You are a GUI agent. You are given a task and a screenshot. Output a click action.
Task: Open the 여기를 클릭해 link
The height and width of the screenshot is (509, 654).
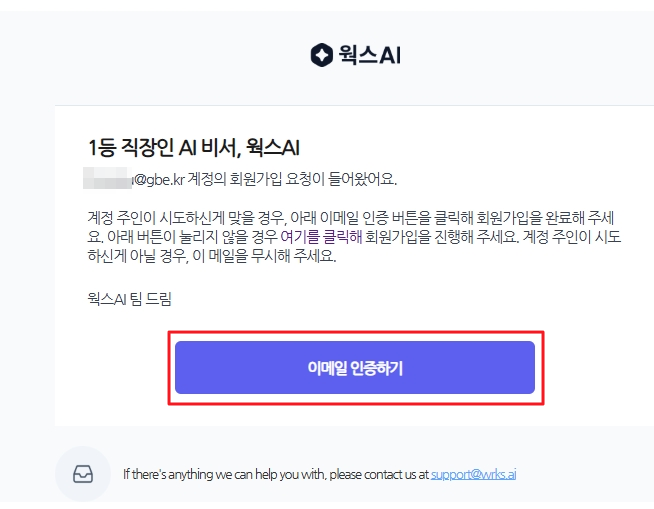(x=321, y=237)
